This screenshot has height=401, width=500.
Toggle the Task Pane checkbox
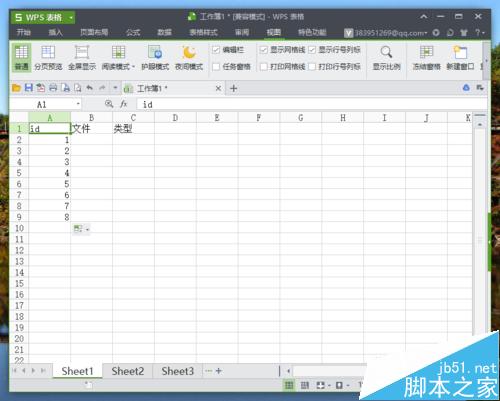point(216,67)
